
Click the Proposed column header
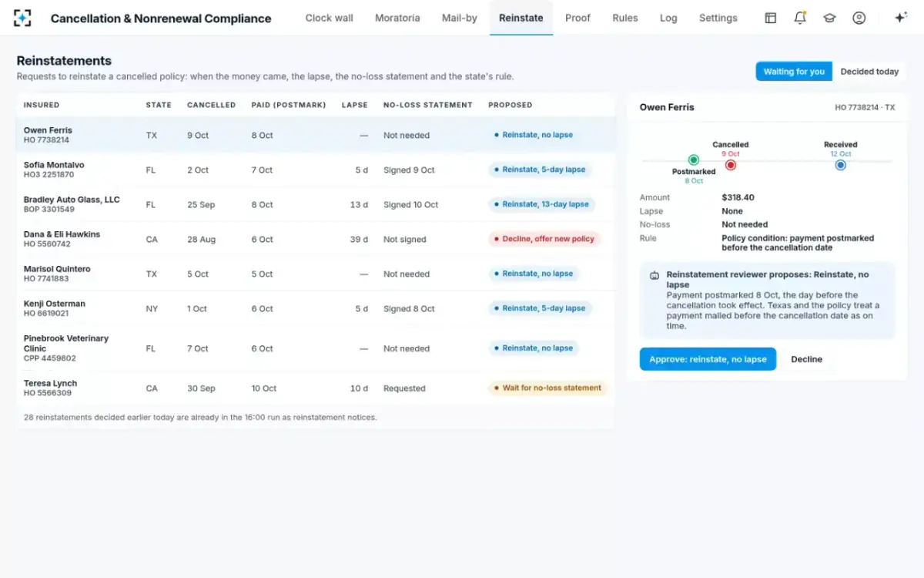[511, 105]
